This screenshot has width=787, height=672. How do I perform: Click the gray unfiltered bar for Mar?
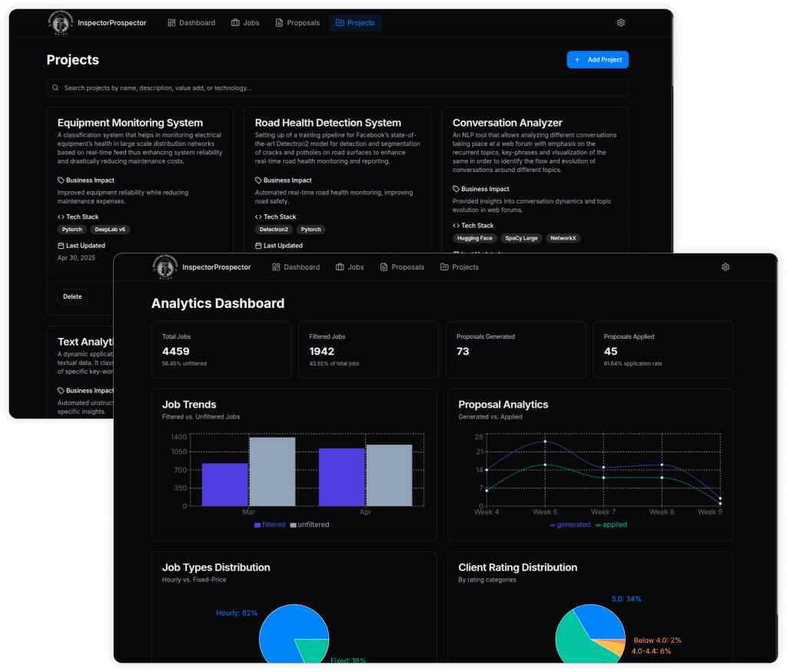(273, 472)
